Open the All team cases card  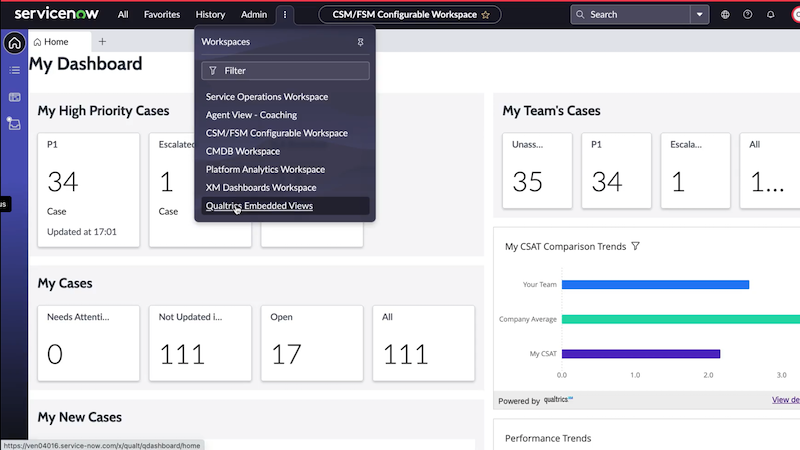point(770,171)
